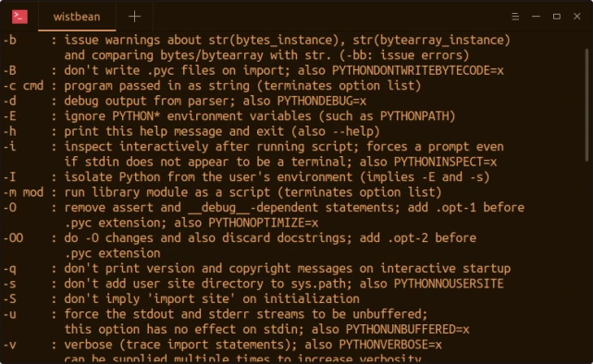The height and width of the screenshot is (364, 593).
Task: Minimize the terminal window
Action: [536, 17]
